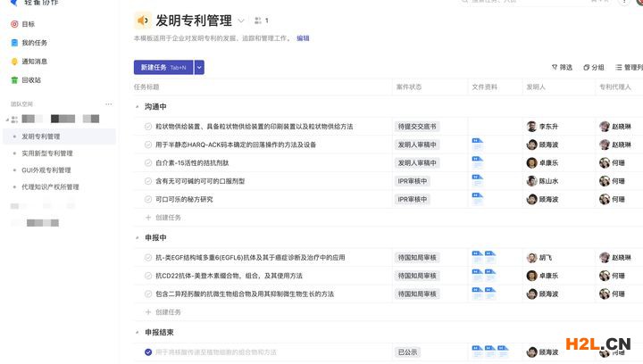Click 编辑 link in description
Screen dimensions: 643x364
click(303, 38)
